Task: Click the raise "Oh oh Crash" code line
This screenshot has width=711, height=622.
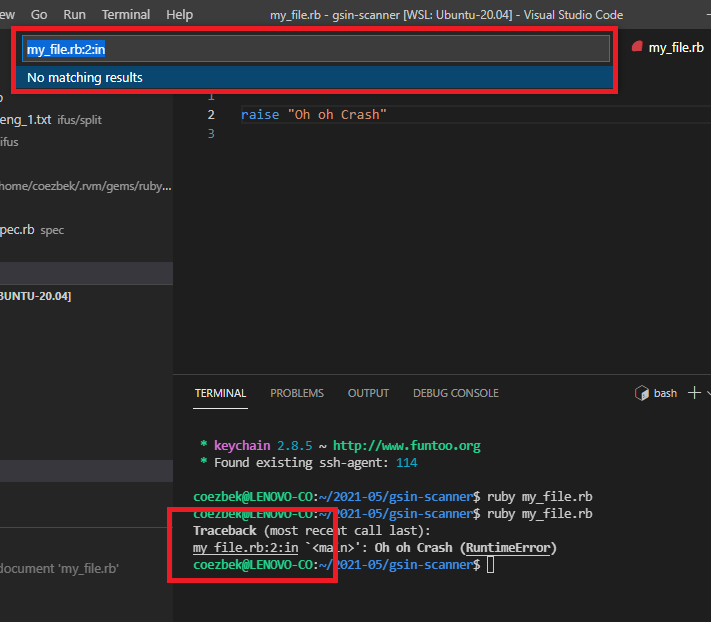Action: click(314, 115)
